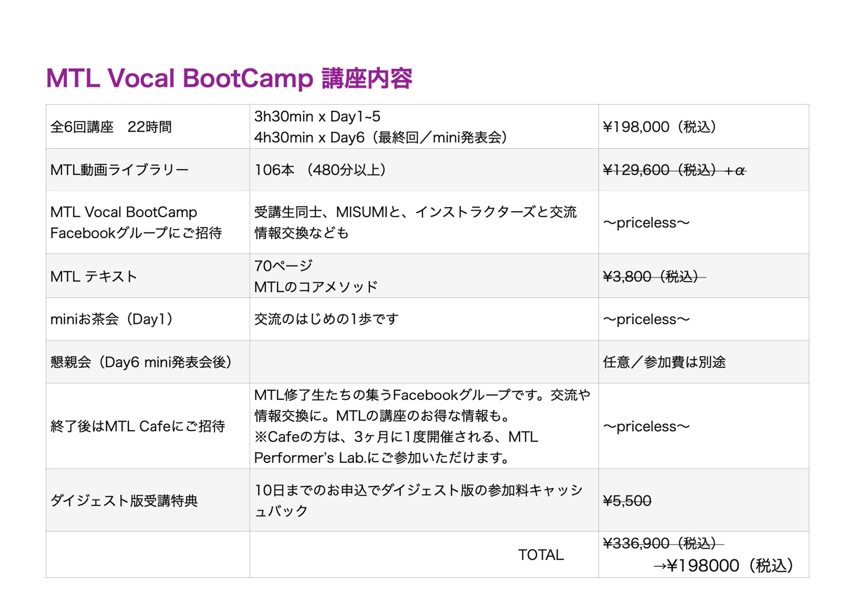This screenshot has width=844, height=616.
Task: Click the text 'Facebookグループにご招待'
Action: coord(136,233)
